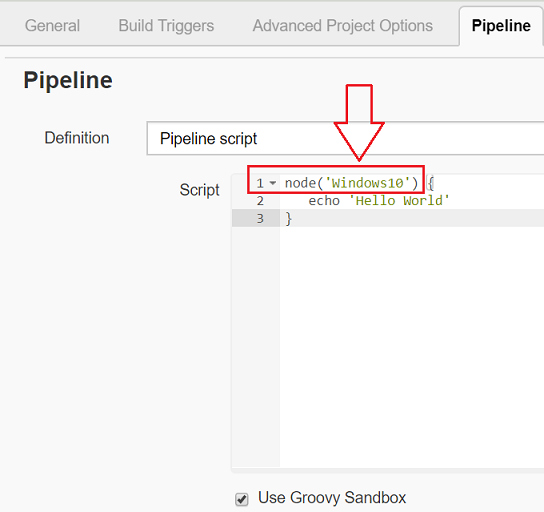Click the node keyword on line 1
Image resolution: width=544 pixels, height=512 pixels.
tap(300, 183)
